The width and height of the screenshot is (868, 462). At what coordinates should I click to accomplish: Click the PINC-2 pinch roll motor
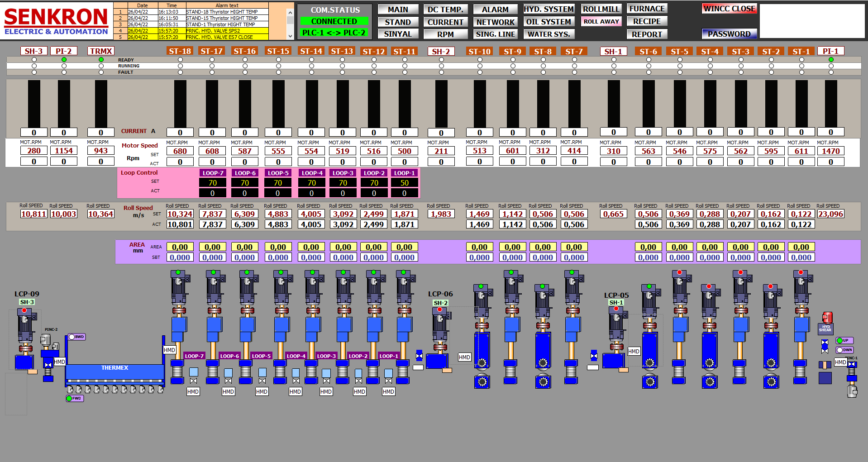(x=46, y=340)
